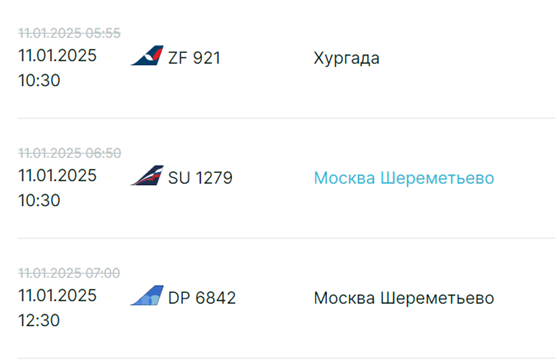
Task: Click the Aeroflot tail logo beside SU 1279
Action: coord(147,175)
